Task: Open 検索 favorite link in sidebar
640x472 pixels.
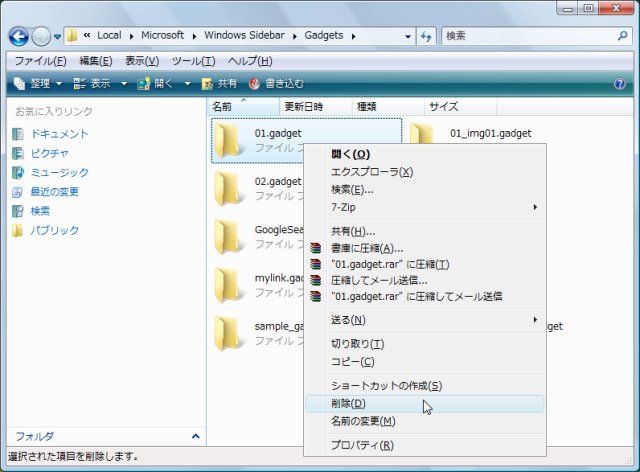Action: point(40,211)
